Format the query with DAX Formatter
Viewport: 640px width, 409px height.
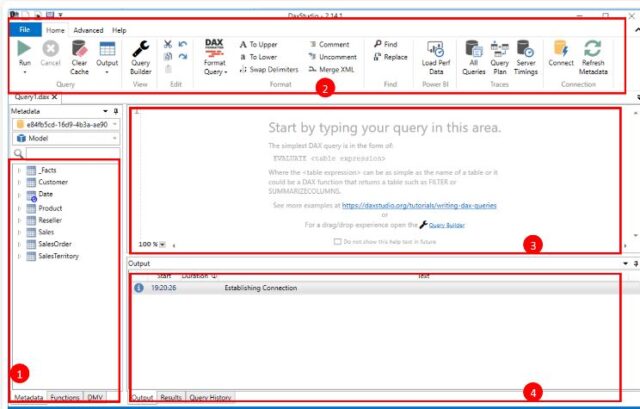(x=214, y=57)
